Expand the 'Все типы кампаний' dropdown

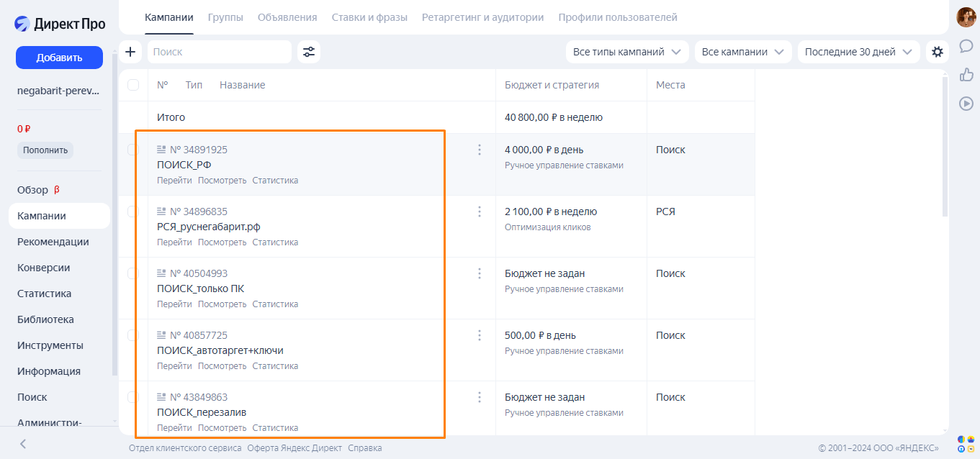pyautogui.click(x=626, y=52)
